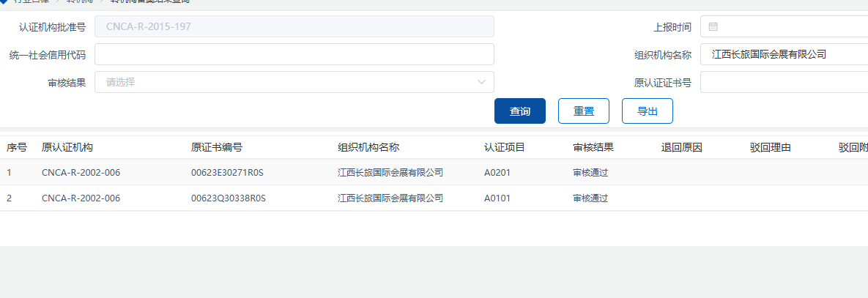
Task: Click the calendar icon in 上报时间 field
Action: point(713,27)
